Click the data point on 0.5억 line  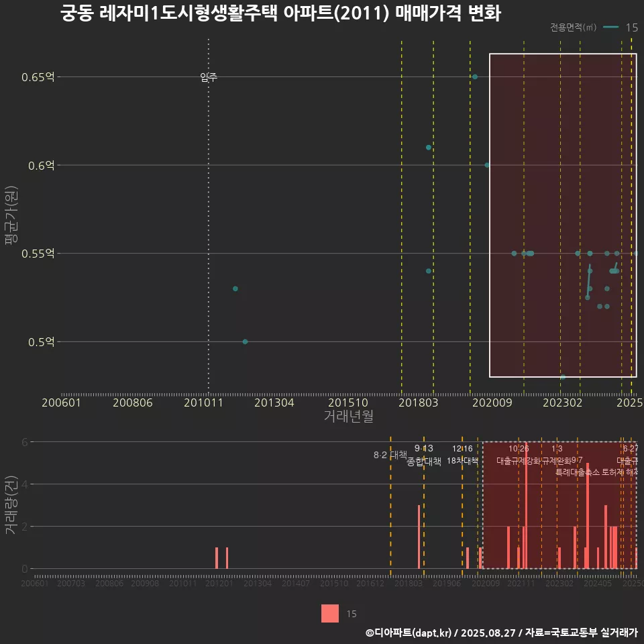[245, 341]
